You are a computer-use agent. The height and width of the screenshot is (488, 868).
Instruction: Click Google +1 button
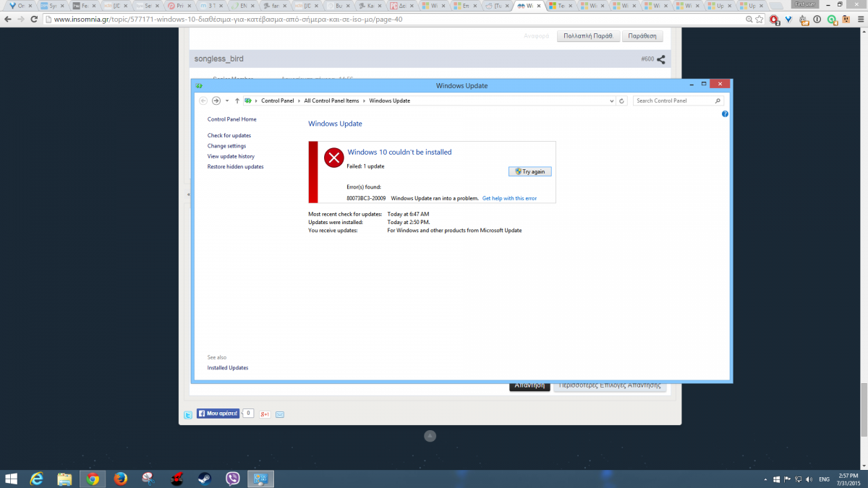coord(265,414)
